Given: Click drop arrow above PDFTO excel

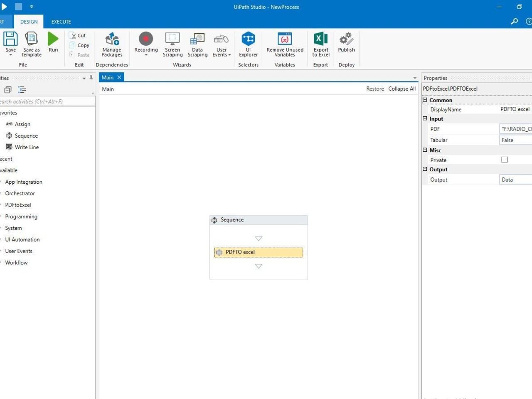Looking at the screenshot, I should click(259, 239).
